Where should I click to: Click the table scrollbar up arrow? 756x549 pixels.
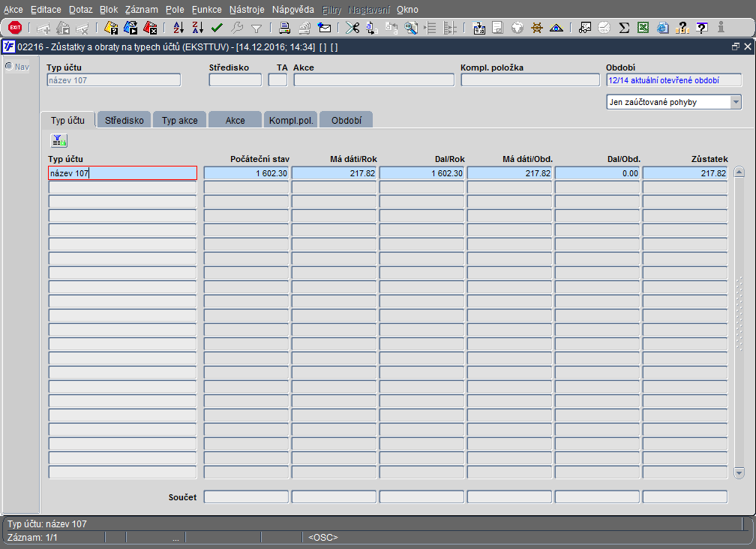[x=739, y=172]
